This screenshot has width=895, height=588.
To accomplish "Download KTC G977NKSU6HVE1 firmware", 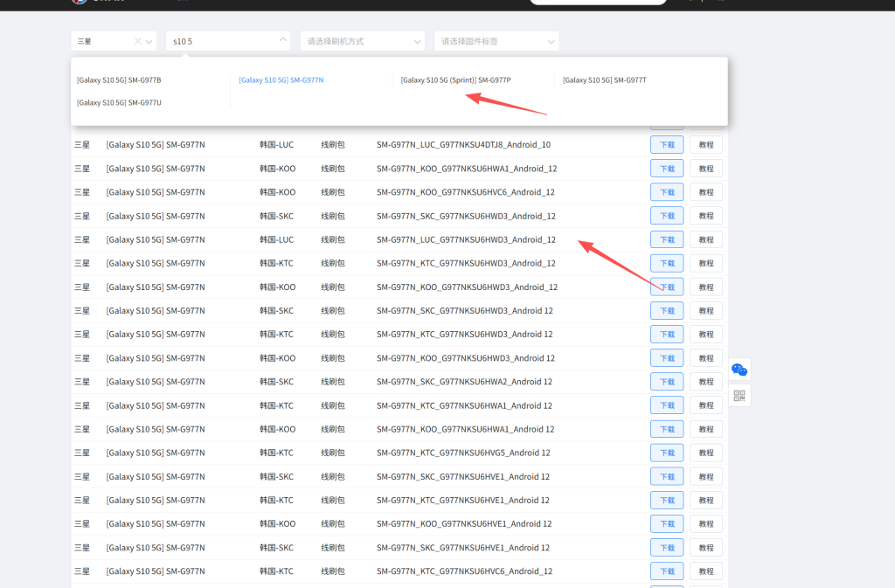I will (667, 500).
